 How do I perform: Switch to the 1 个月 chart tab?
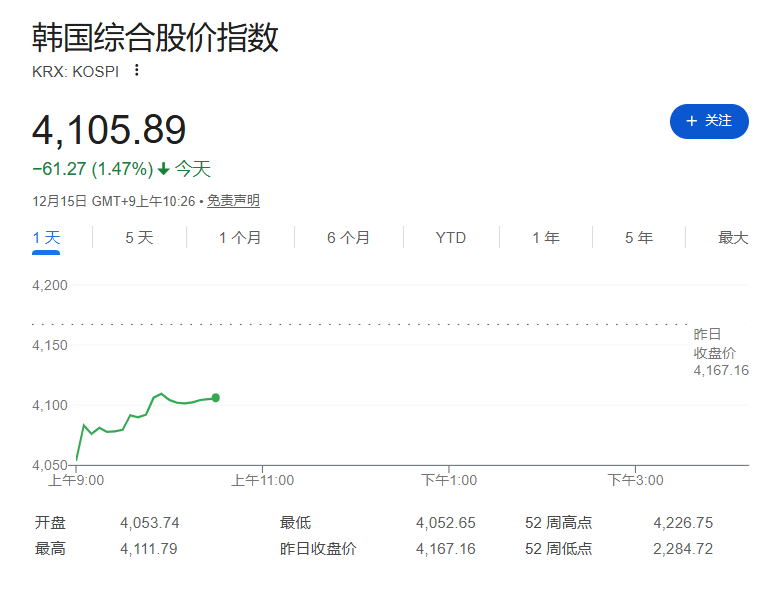[x=240, y=238]
